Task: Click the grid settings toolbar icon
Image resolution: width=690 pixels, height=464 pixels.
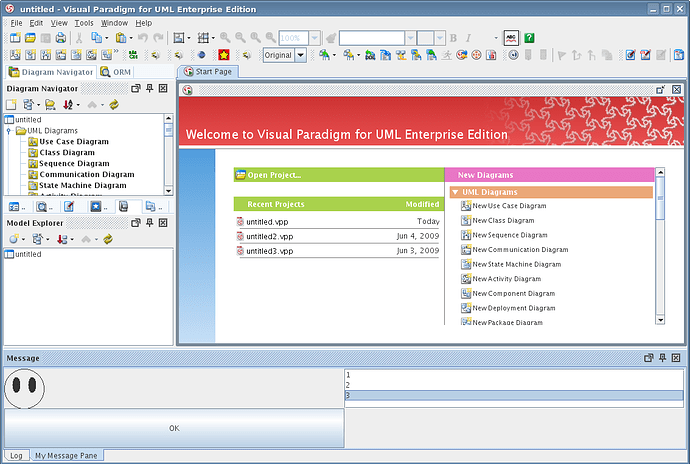Action: [203, 38]
